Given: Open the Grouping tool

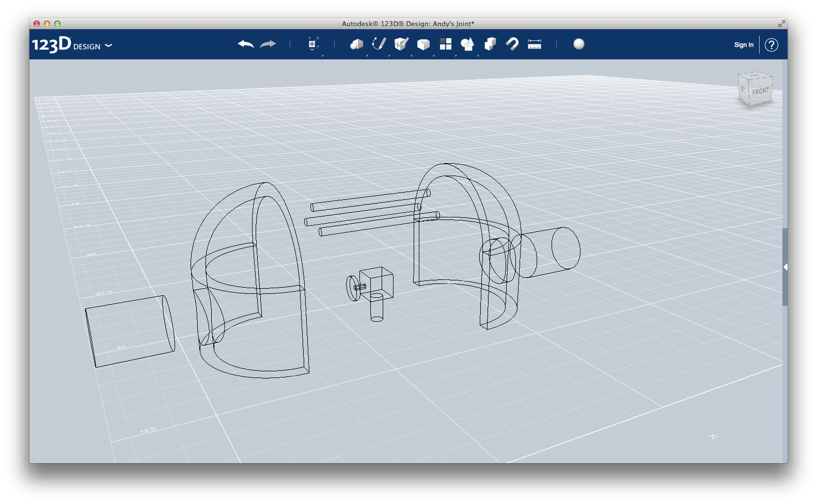Looking at the screenshot, I should tap(467, 44).
